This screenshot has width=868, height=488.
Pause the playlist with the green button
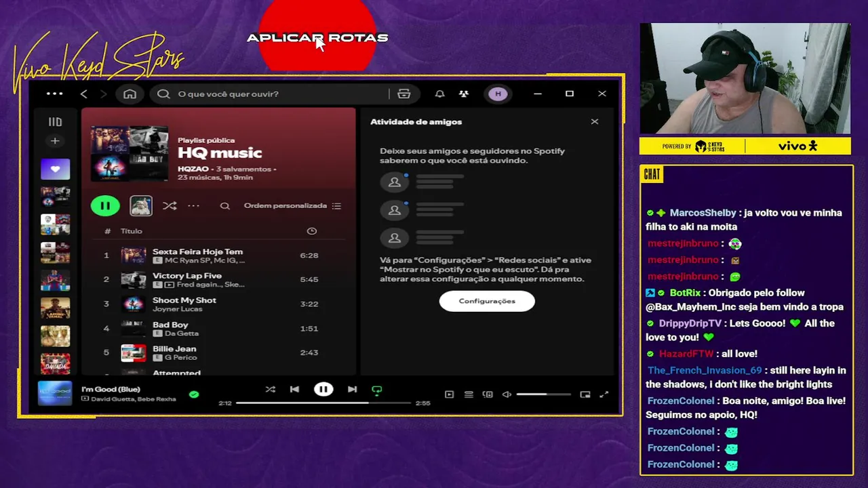tap(105, 205)
